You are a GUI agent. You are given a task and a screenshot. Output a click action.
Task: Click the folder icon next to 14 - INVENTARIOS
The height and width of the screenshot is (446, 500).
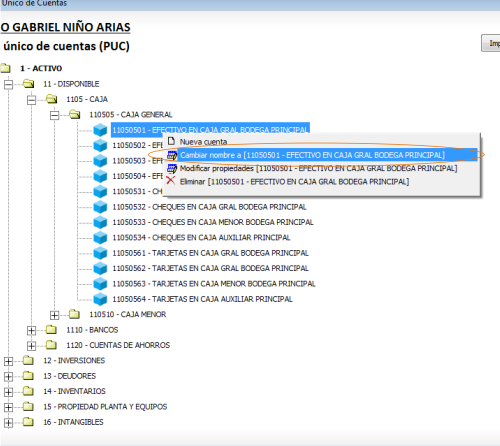point(28,391)
